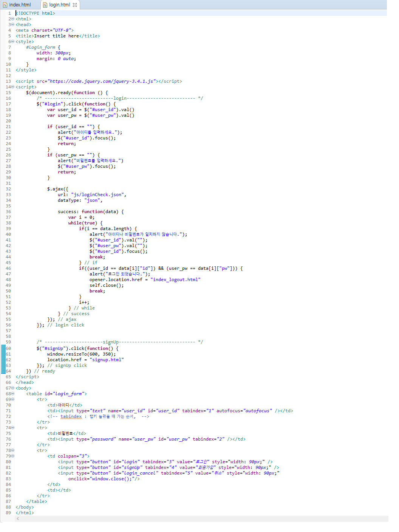Click the password input user_pw line 76

(x=146, y=439)
